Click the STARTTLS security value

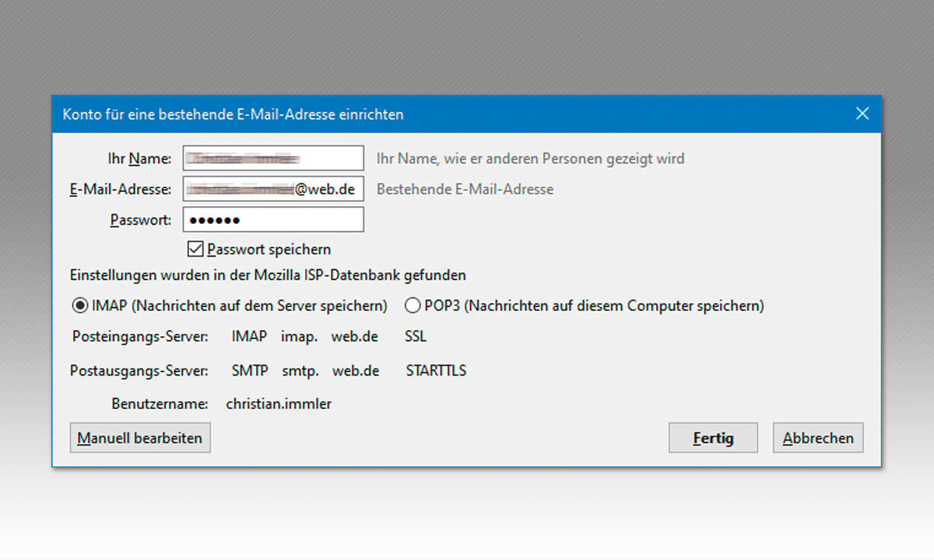coord(436,371)
